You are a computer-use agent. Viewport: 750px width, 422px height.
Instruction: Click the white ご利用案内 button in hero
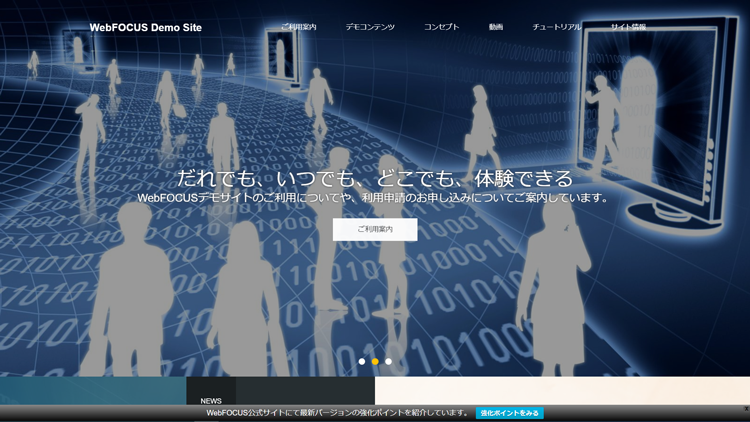tap(375, 230)
